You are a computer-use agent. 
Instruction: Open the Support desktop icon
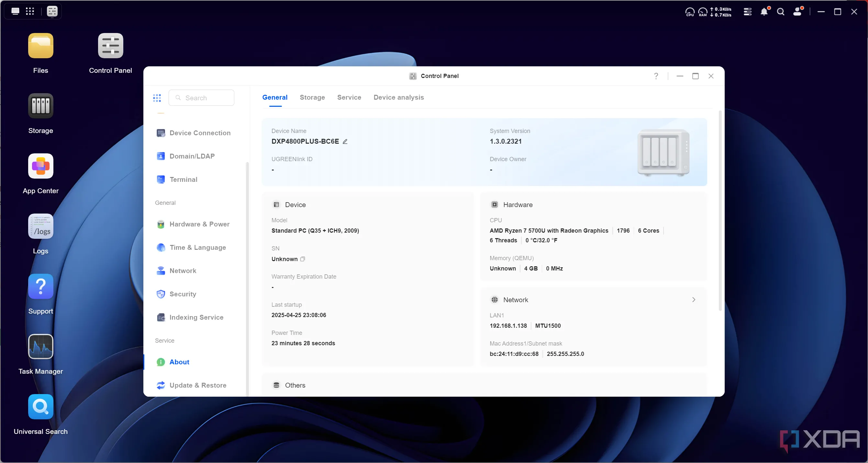point(40,286)
